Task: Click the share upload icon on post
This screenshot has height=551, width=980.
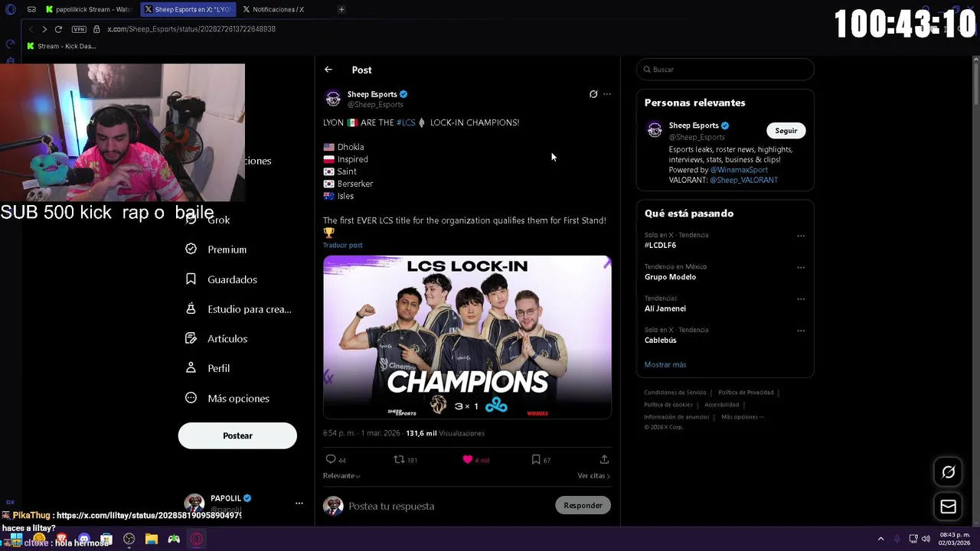Action: (x=604, y=459)
